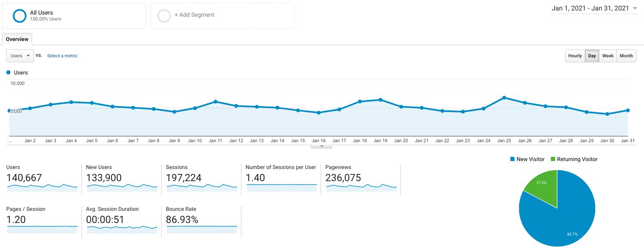644x251 pixels.
Task: Open the date range selector
Action: point(593,8)
